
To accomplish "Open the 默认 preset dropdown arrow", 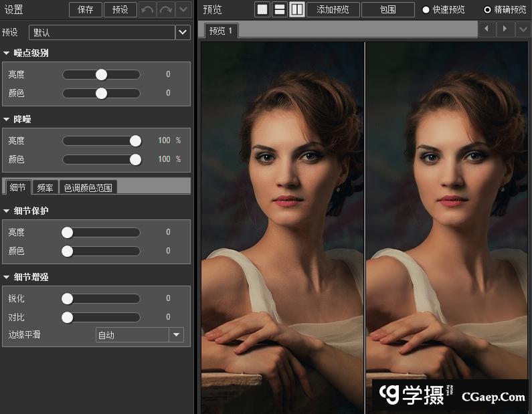I will tap(183, 32).
